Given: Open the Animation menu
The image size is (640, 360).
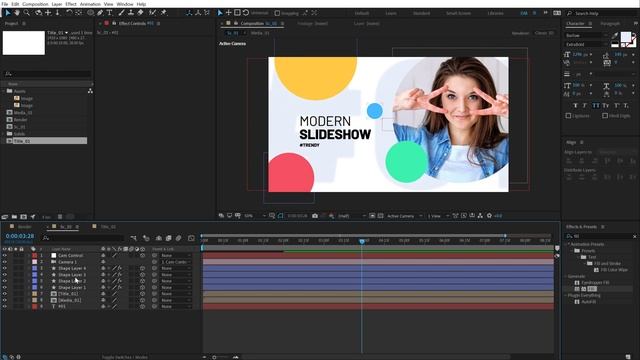Looking at the screenshot, I should click(x=90, y=4).
